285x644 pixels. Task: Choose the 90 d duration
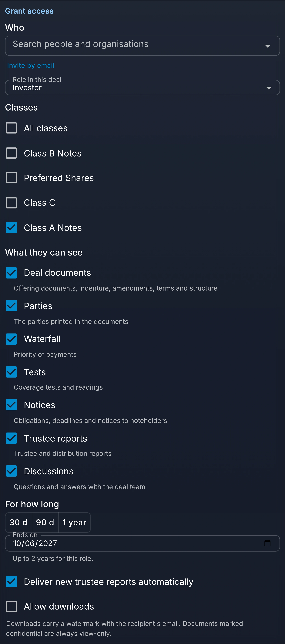tap(45, 522)
